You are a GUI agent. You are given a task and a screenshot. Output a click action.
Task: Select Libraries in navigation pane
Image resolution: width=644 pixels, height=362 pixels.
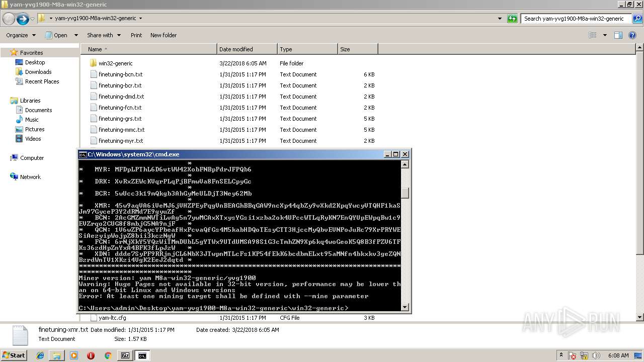coord(30,101)
